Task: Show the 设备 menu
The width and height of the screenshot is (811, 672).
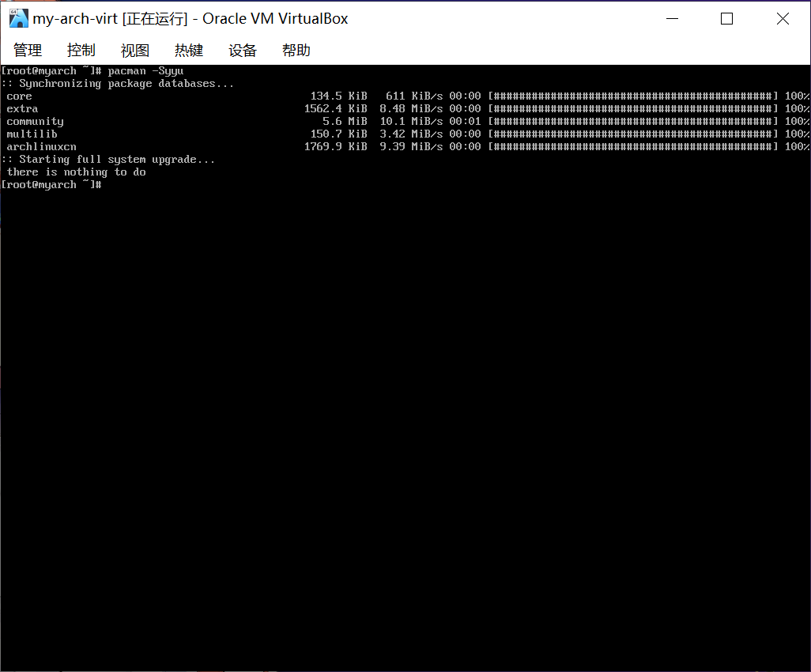Action: pos(243,51)
